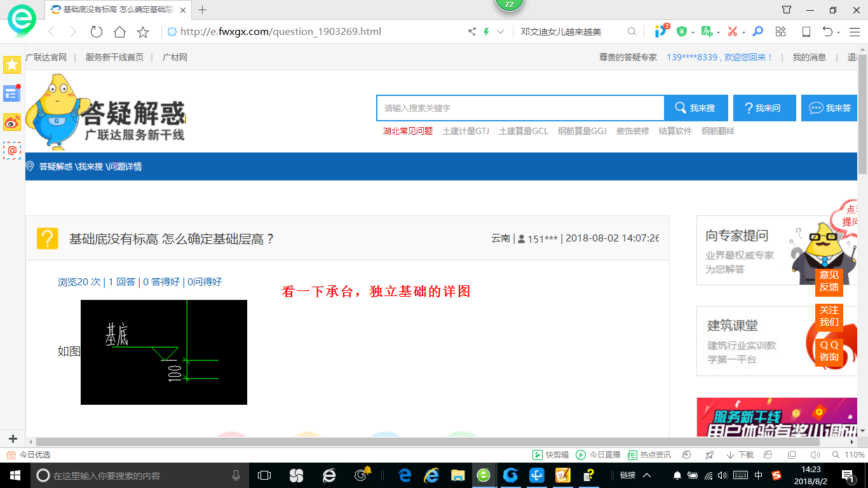The height and width of the screenshot is (488, 868).
Task: Expand the address bar dropdown arrow
Action: tap(501, 31)
